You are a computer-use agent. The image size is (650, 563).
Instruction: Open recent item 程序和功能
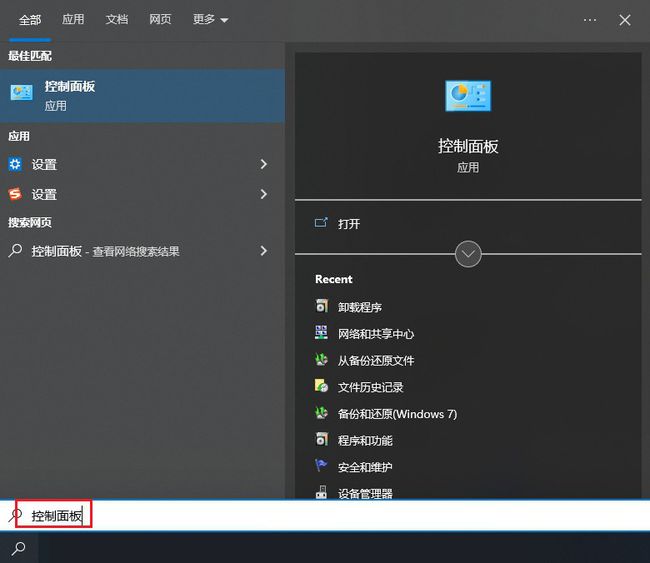pos(365,441)
